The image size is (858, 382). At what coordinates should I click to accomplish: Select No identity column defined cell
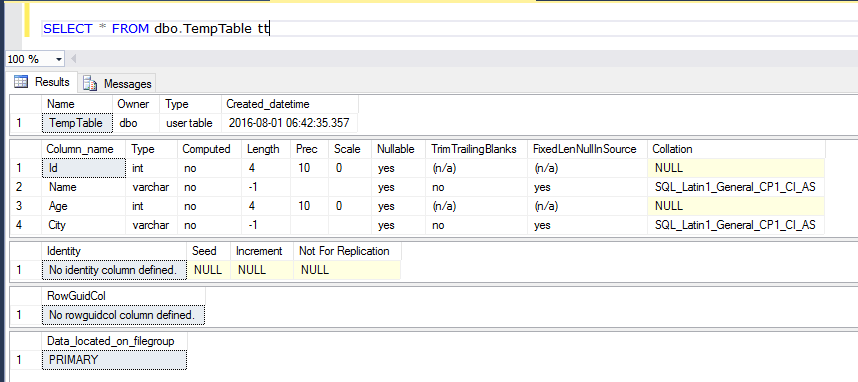(x=114, y=270)
